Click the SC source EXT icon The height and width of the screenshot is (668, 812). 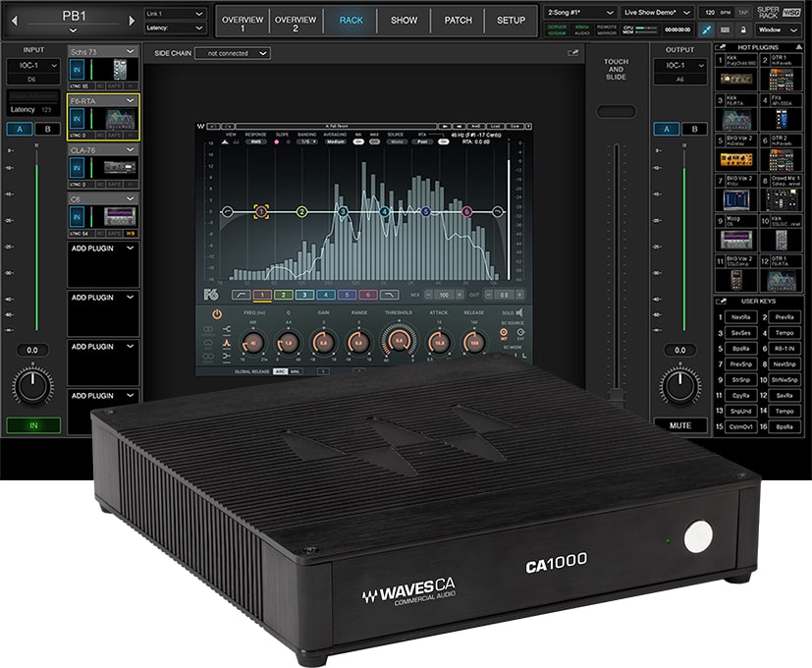point(520,332)
